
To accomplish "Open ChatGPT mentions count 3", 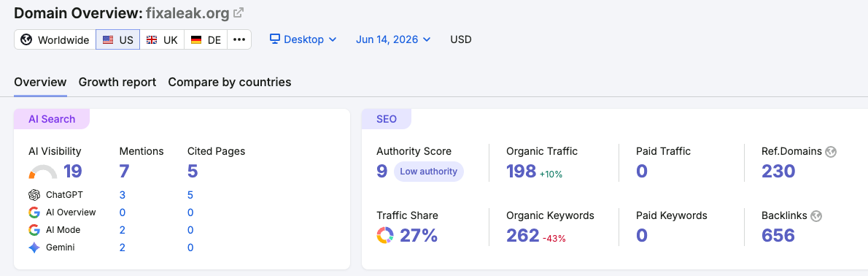I will pyautogui.click(x=123, y=195).
